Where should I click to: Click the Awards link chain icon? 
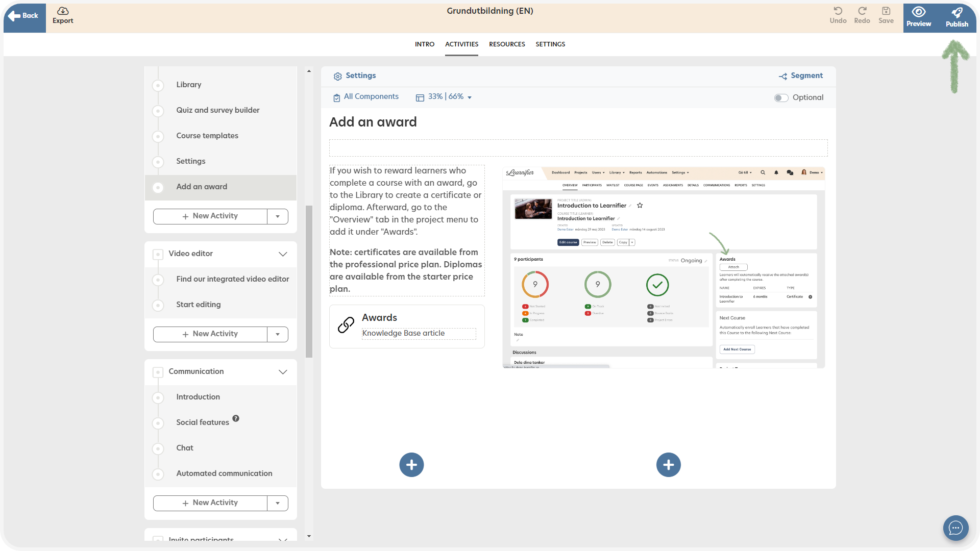[x=346, y=325]
